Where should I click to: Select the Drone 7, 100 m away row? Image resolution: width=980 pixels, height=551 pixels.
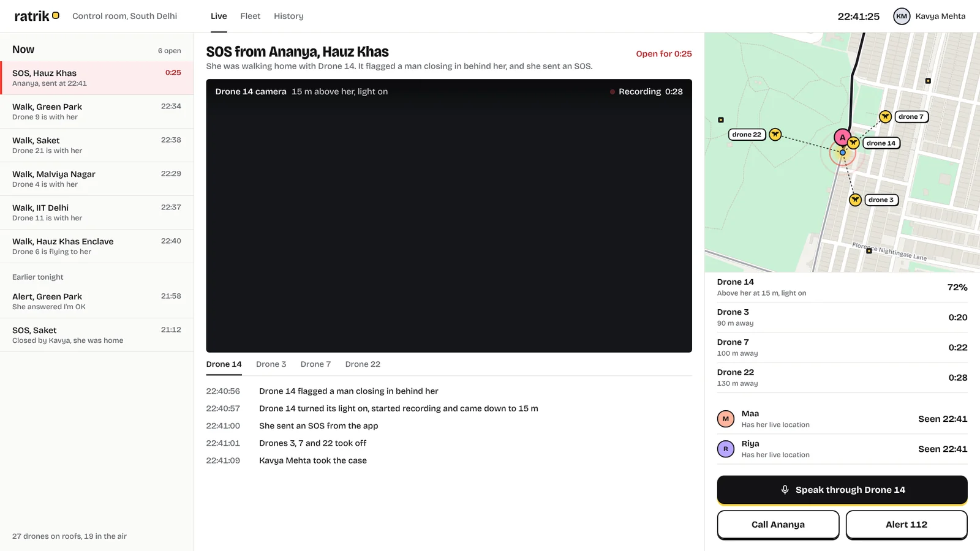click(842, 347)
